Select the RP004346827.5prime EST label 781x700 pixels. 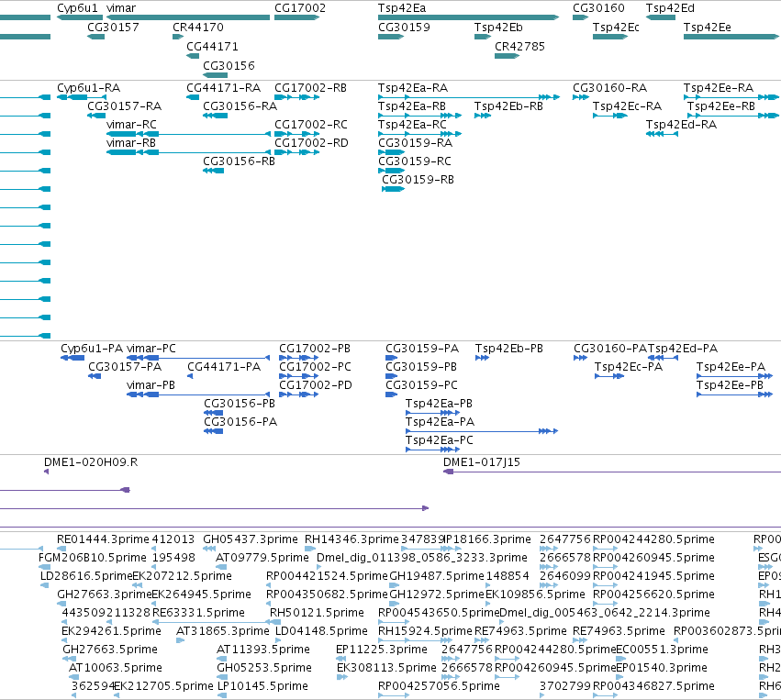[x=653, y=686]
